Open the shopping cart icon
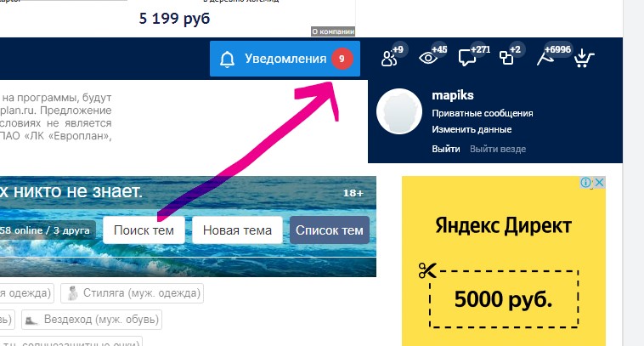 (x=584, y=58)
